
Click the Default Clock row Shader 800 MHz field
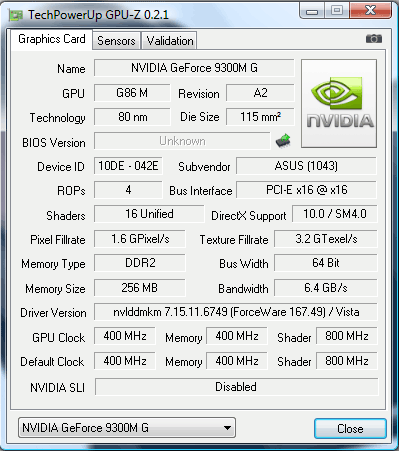tap(347, 361)
